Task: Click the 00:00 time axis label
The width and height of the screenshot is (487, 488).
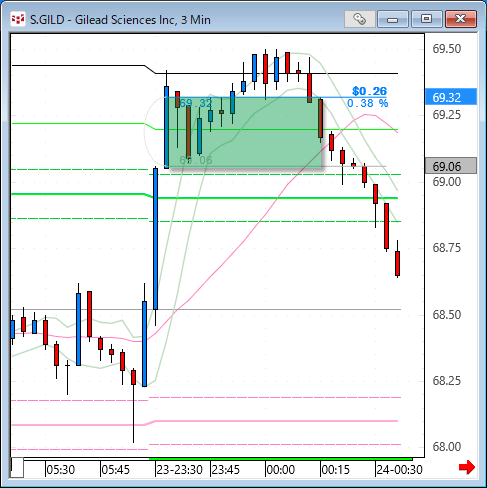Action: point(281,470)
